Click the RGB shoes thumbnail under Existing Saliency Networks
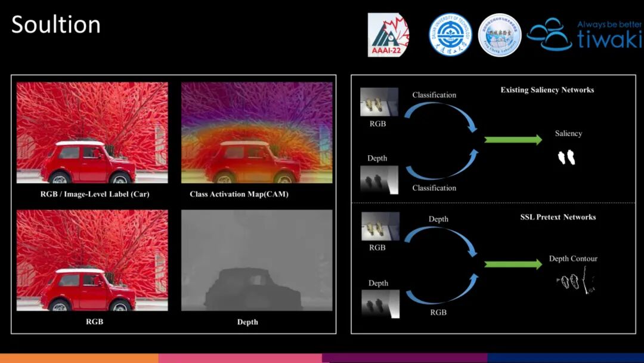The image size is (644, 363). pos(379,102)
